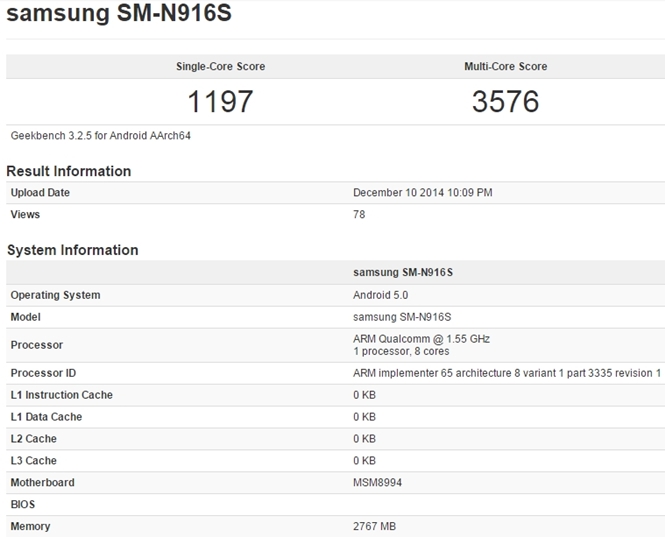Image resolution: width=665 pixels, height=537 pixels.
Task: Click the Upload Date row label
Action: (40, 192)
